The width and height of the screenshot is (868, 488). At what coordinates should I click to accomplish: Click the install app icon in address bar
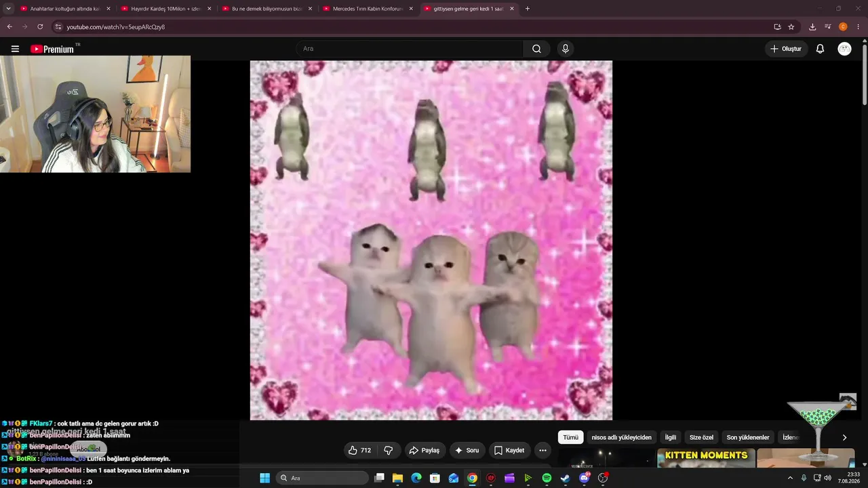click(777, 27)
